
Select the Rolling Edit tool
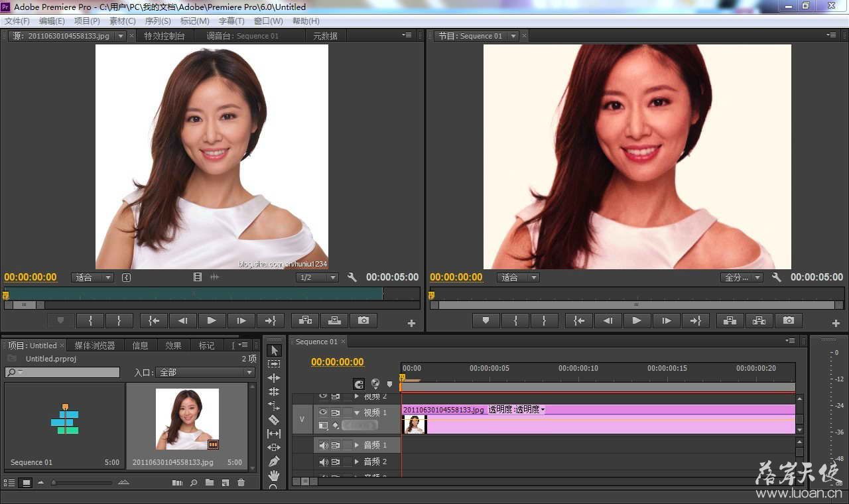[x=274, y=392]
